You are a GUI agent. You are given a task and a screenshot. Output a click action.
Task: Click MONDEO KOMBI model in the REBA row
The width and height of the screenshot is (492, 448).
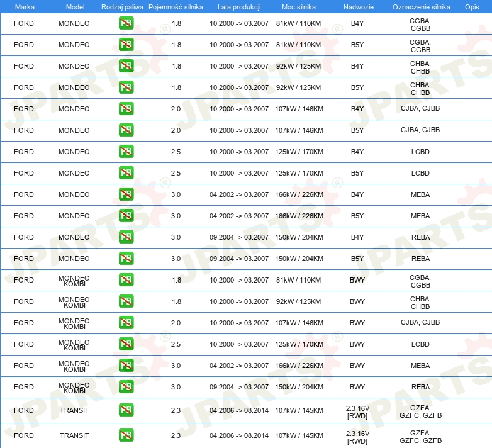pyautogui.click(x=74, y=388)
